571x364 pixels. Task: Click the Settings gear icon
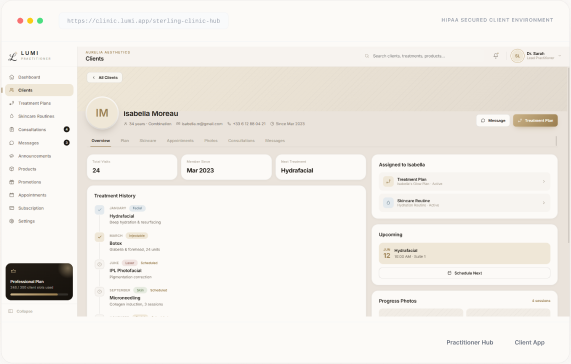12,221
